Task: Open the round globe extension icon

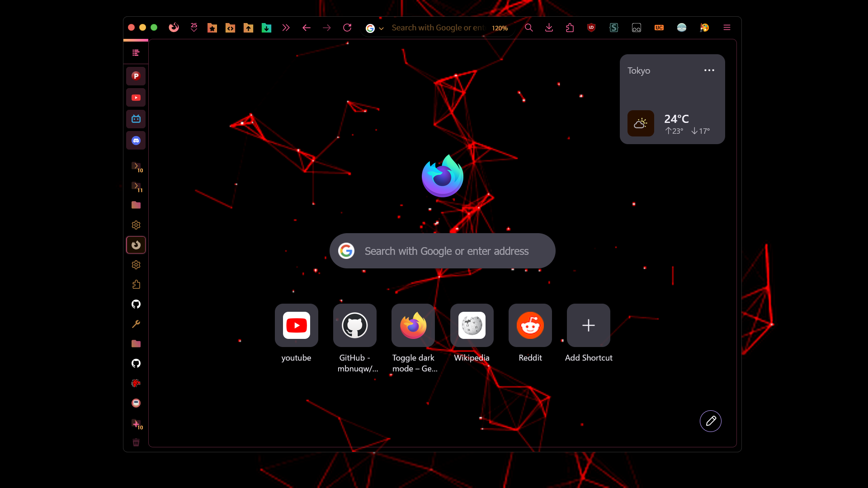Action: pos(682,28)
